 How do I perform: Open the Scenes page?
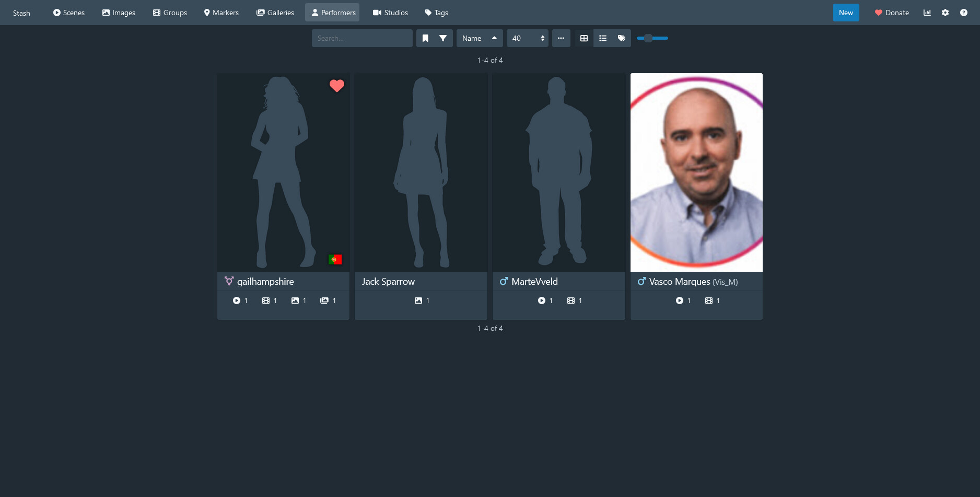68,13
